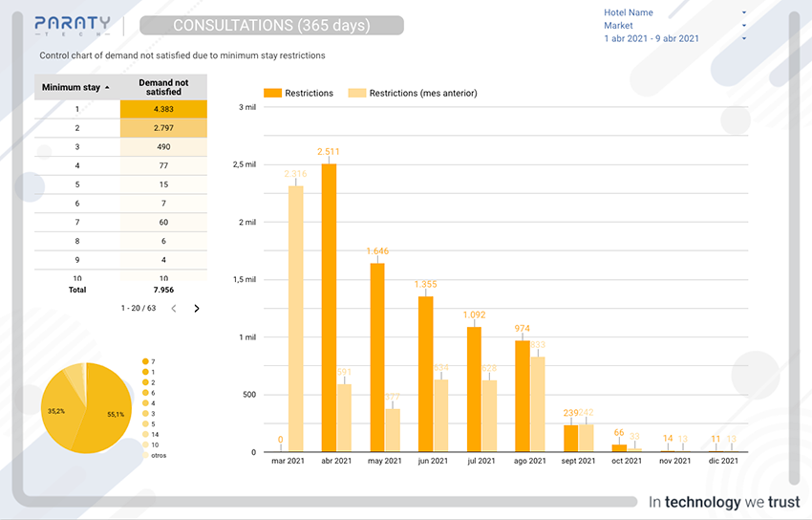Click the 2,5 mil y-axis label

[x=245, y=164]
